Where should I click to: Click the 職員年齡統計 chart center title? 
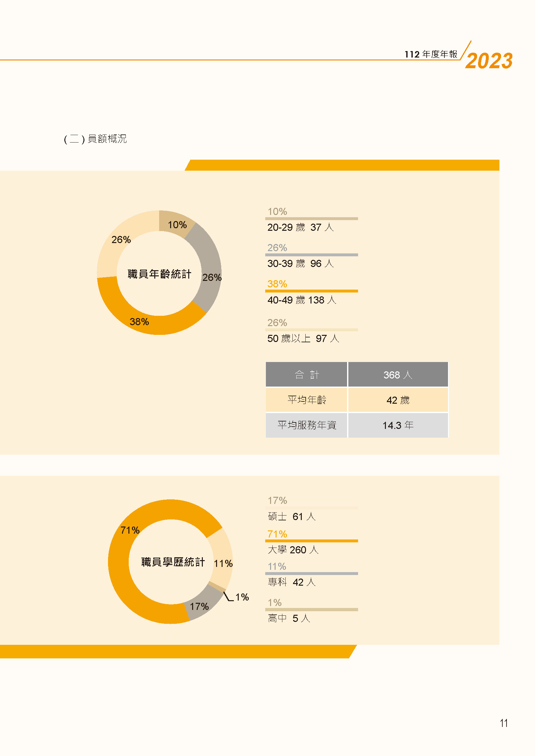[x=159, y=274]
